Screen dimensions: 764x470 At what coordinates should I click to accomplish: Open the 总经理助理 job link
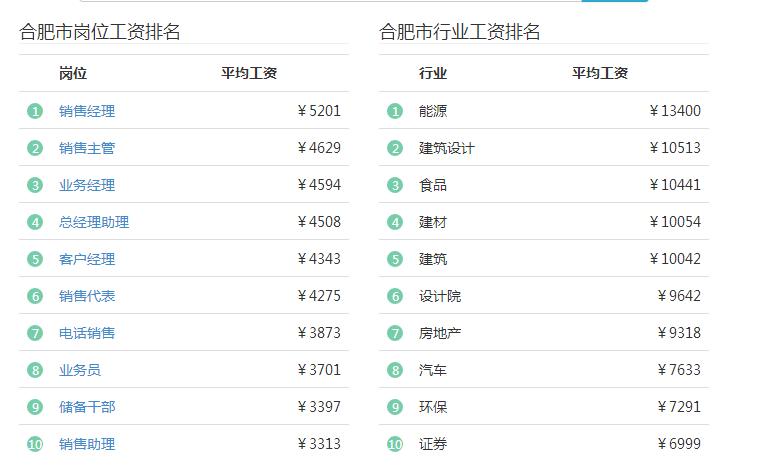[94, 222]
